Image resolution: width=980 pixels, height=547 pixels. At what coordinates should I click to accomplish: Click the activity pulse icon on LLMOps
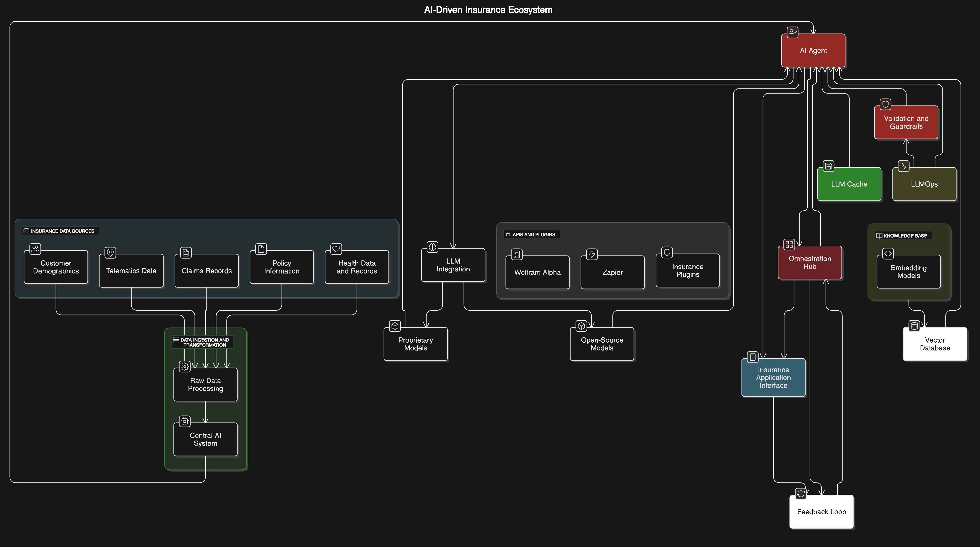point(903,166)
